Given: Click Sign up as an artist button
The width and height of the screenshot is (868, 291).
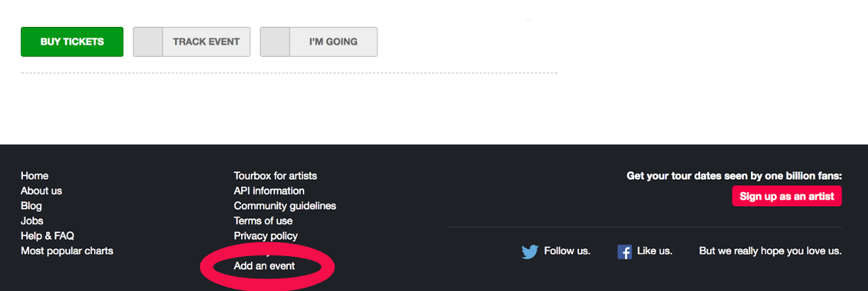Looking at the screenshot, I should [x=787, y=196].
